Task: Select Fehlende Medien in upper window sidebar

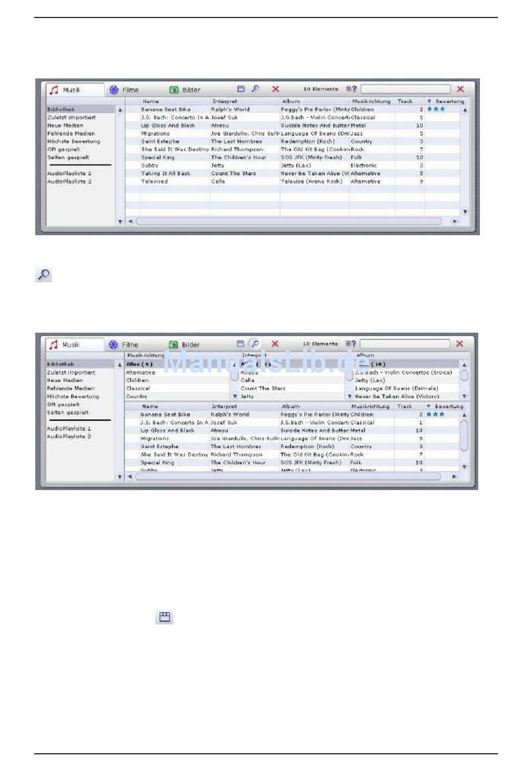Action: (71, 133)
